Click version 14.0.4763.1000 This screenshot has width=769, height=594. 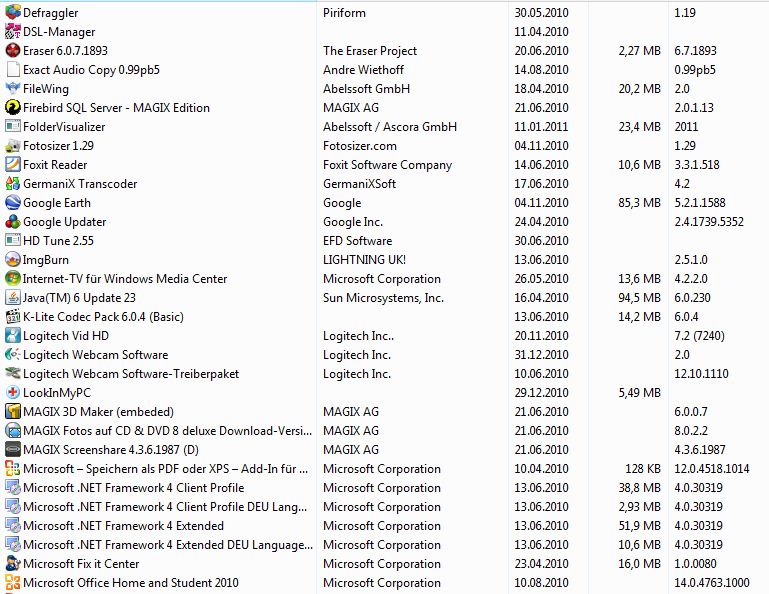712,583
